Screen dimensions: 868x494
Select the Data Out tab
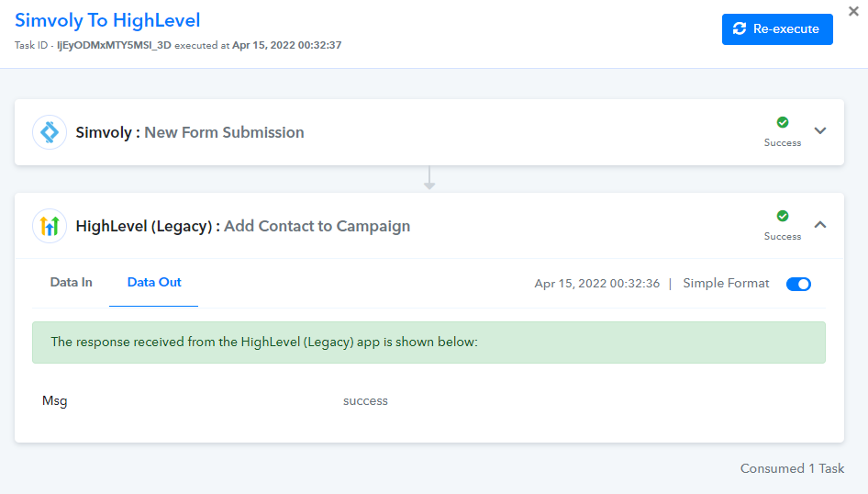click(x=154, y=283)
